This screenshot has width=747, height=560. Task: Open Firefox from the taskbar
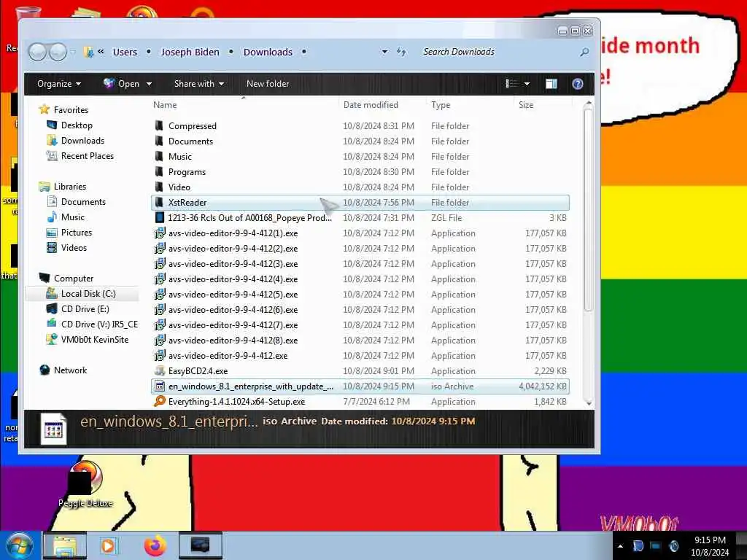pyautogui.click(x=155, y=545)
